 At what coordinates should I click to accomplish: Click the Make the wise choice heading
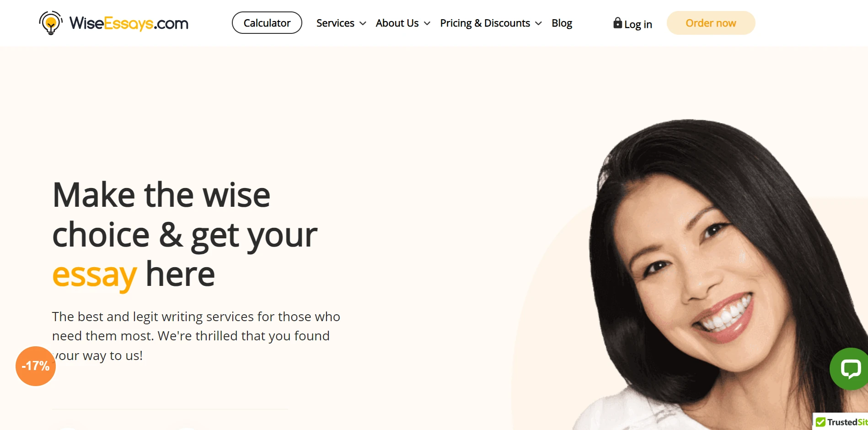pyautogui.click(x=185, y=234)
